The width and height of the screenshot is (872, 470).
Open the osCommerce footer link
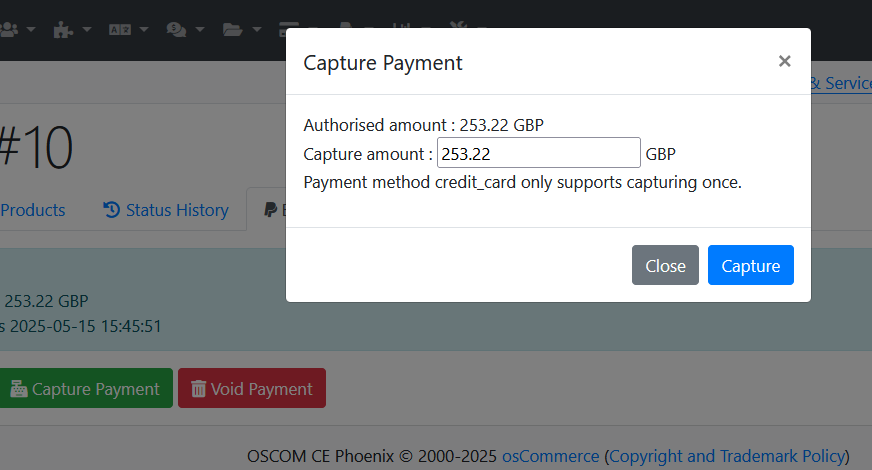(x=551, y=456)
